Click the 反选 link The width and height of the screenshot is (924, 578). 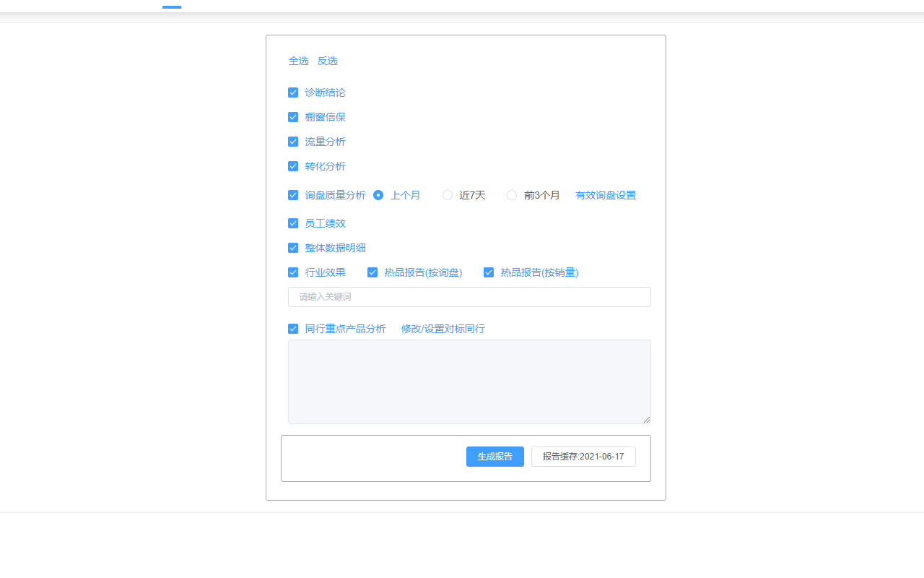[327, 61]
